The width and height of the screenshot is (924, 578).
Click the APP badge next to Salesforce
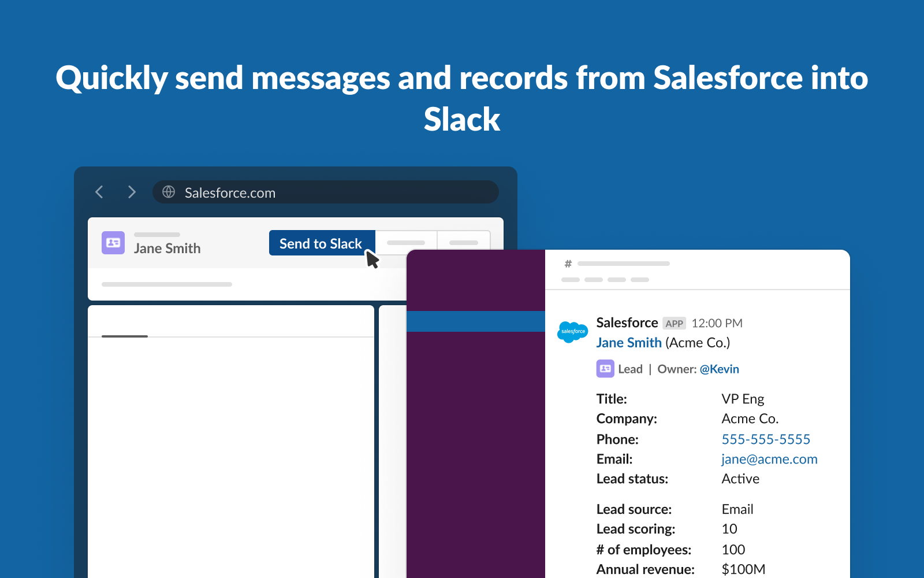[x=674, y=324]
